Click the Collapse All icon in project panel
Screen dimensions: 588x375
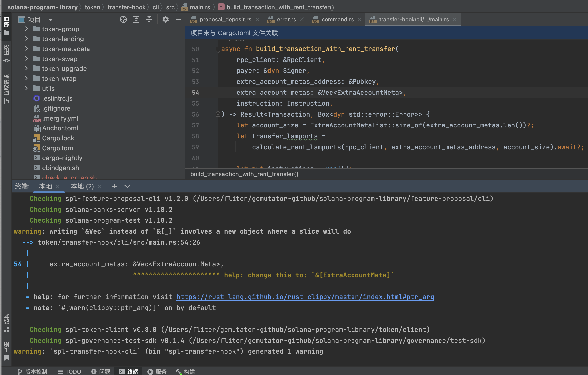point(149,19)
